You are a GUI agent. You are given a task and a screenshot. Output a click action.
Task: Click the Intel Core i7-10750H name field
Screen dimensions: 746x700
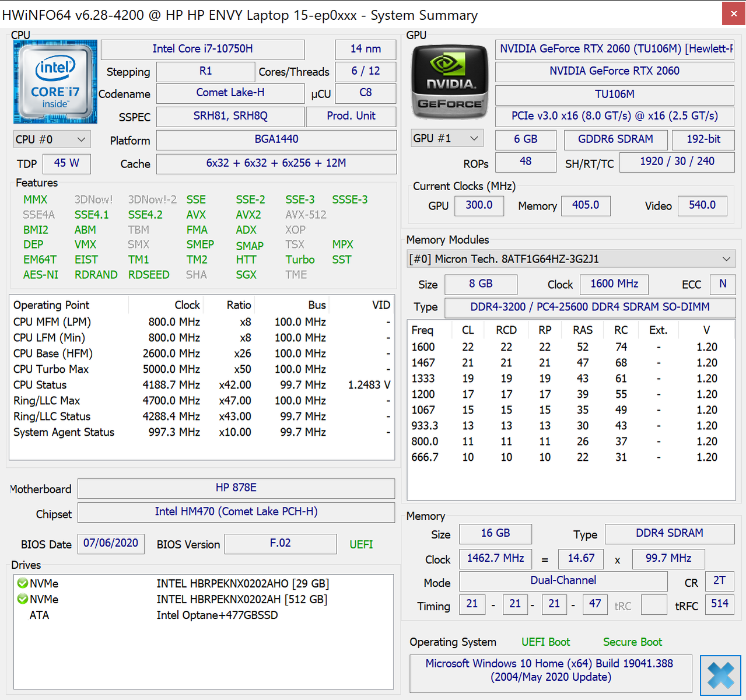pyautogui.click(x=202, y=49)
